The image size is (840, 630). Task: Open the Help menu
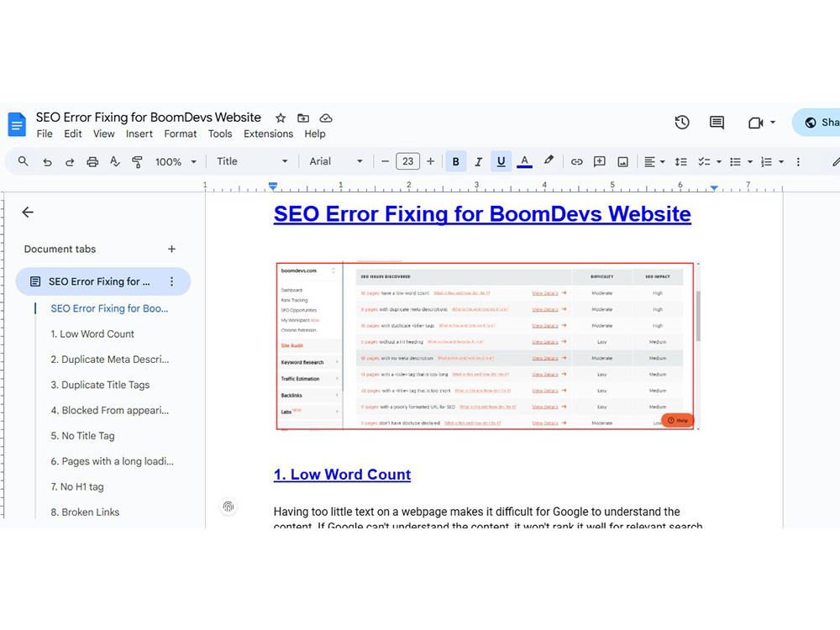coord(315,134)
